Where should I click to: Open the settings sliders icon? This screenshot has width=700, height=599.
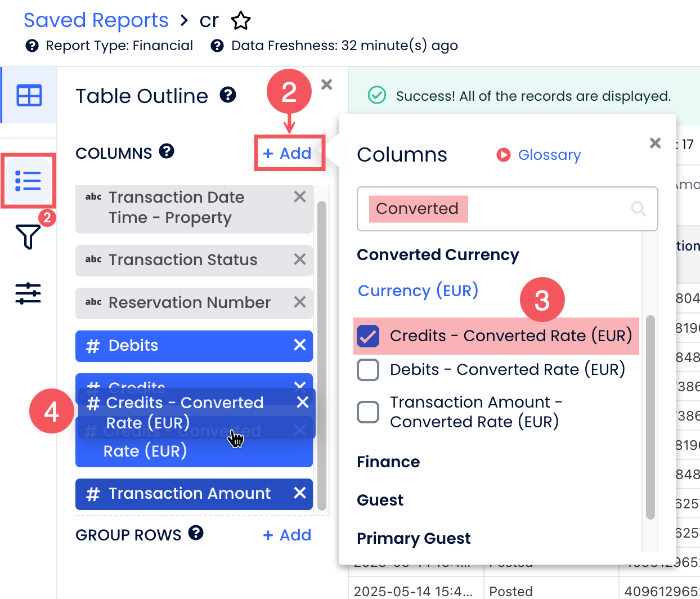coord(28,293)
